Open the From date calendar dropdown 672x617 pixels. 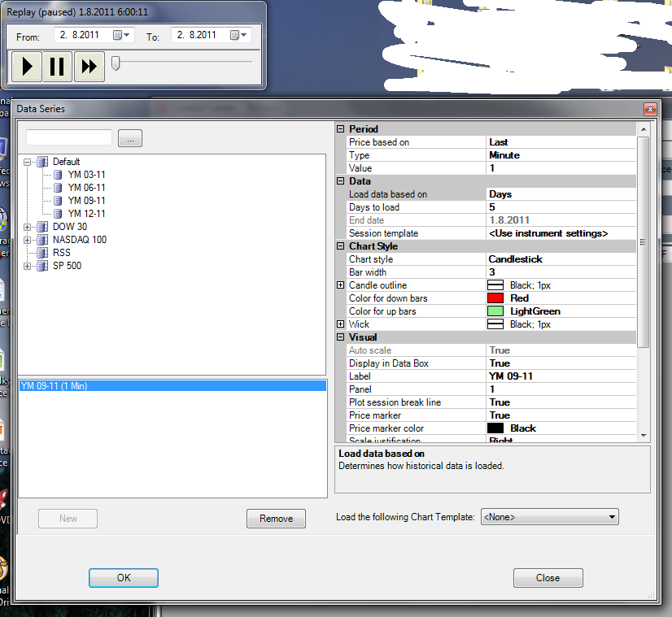[x=122, y=35]
